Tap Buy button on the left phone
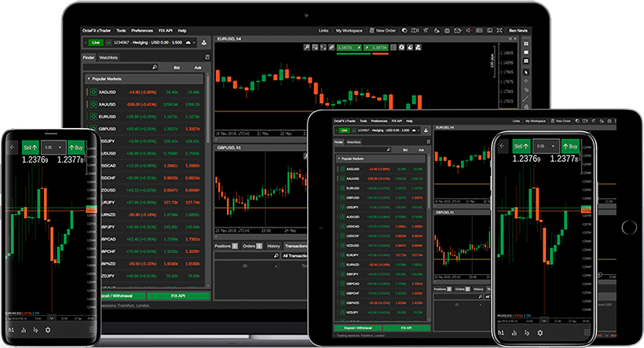The height and width of the screenshot is (348, 644). (x=76, y=147)
